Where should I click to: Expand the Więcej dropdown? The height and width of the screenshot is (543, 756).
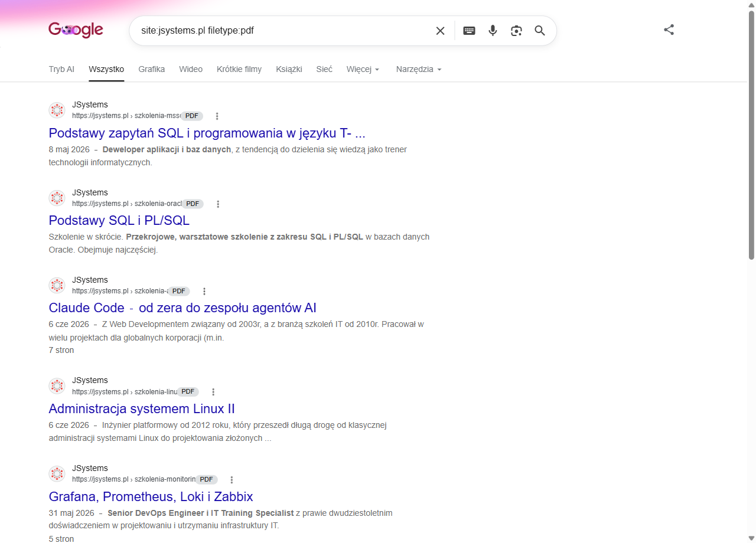pos(363,69)
